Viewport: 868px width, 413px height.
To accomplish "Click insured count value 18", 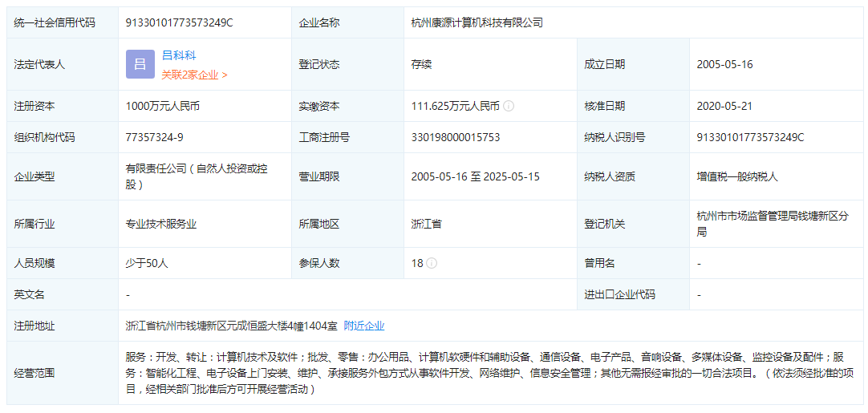I will [x=417, y=263].
